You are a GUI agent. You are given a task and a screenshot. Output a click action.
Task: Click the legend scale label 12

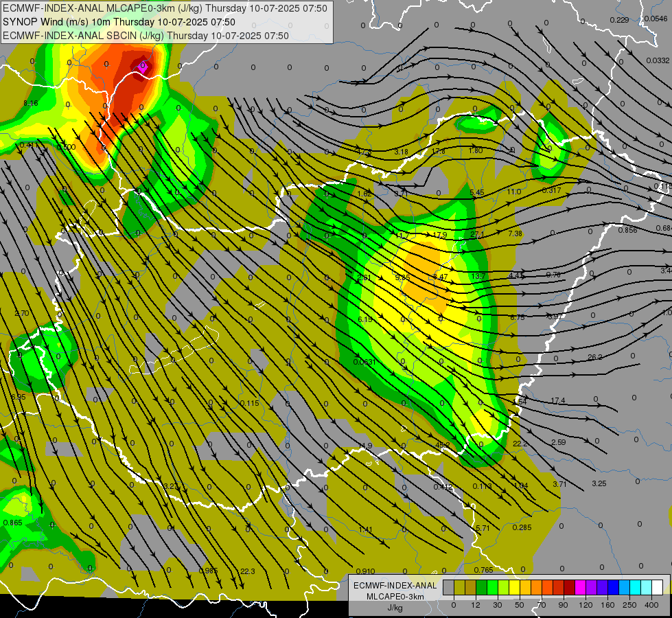click(x=476, y=605)
